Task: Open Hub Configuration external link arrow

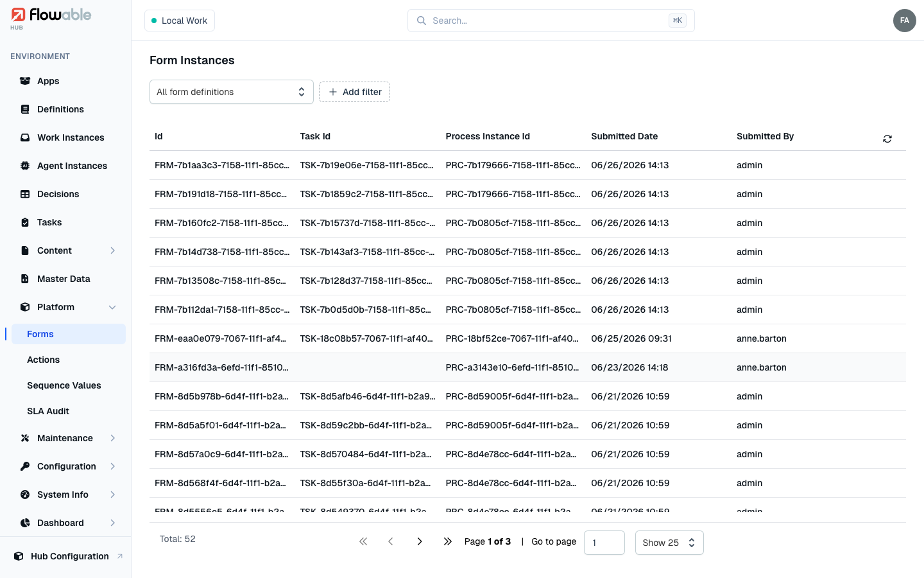Action: [120, 556]
